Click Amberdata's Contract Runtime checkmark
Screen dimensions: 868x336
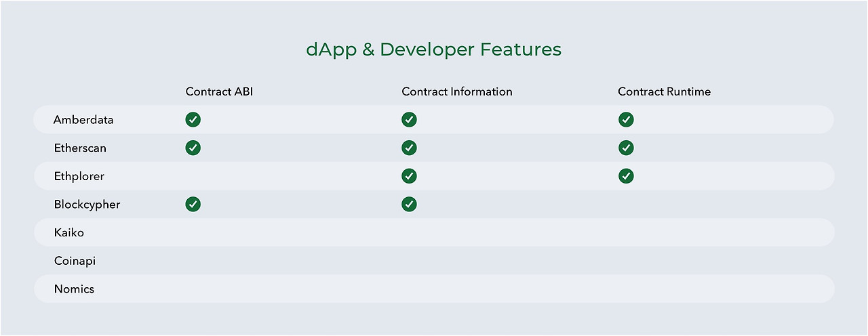click(x=626, y=120)
